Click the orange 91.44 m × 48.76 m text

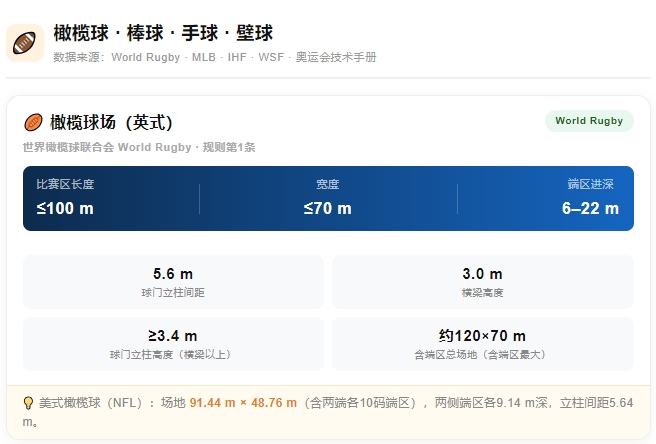[x=243, y=403]
